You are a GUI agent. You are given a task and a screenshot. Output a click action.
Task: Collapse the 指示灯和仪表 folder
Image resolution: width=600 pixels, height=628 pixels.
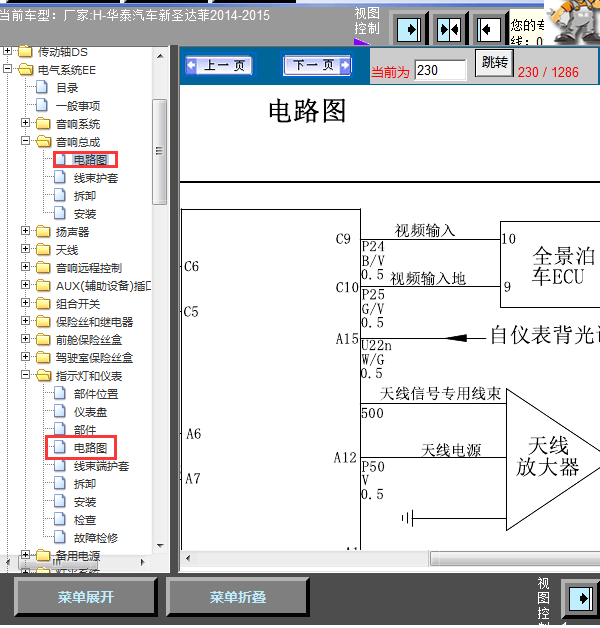tap(26, 375)
